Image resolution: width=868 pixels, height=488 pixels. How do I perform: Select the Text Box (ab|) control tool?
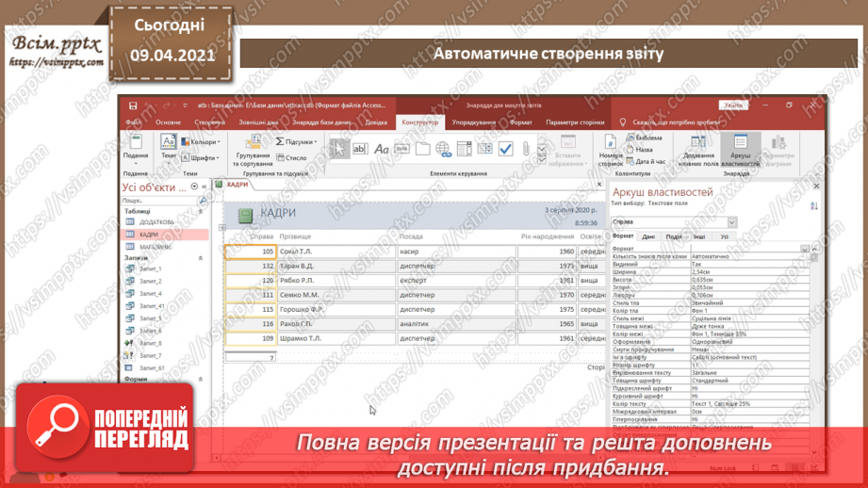(360, 149)
